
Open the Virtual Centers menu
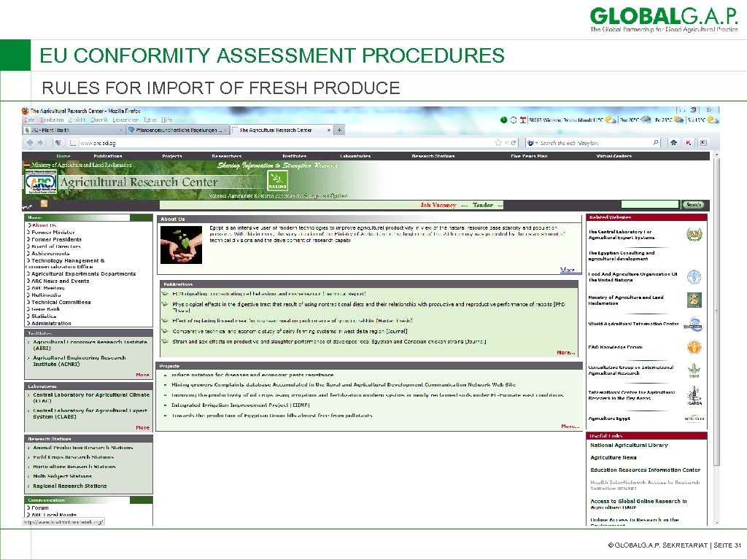tap(614, 156)
